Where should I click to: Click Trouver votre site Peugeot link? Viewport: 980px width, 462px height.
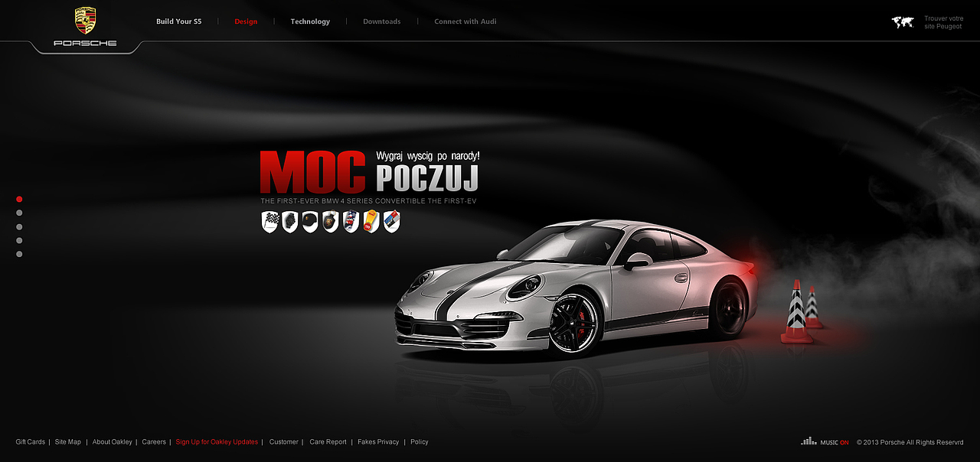click(x=943, y=22)
